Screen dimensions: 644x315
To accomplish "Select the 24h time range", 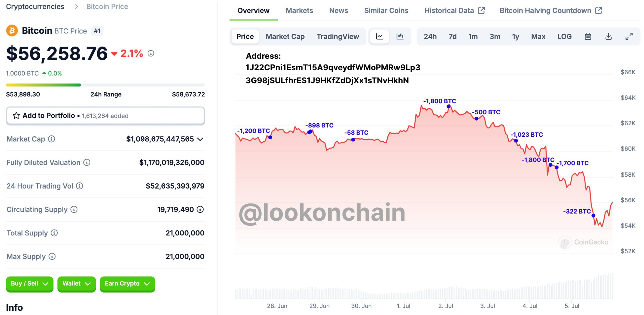I will pyautogui.click(x=430, y=37).
